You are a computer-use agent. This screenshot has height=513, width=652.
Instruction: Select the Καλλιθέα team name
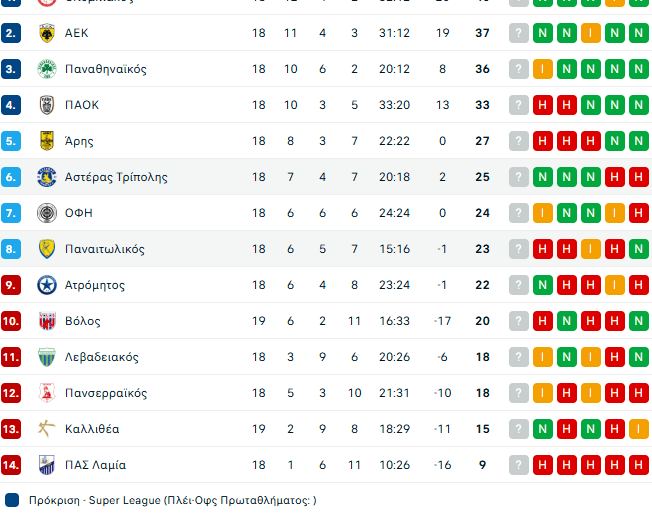91,429
